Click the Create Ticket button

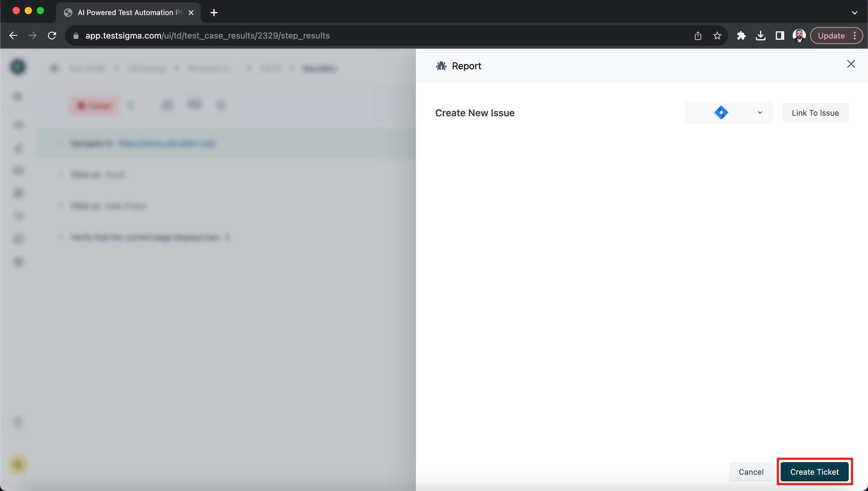tap(814, 472)
